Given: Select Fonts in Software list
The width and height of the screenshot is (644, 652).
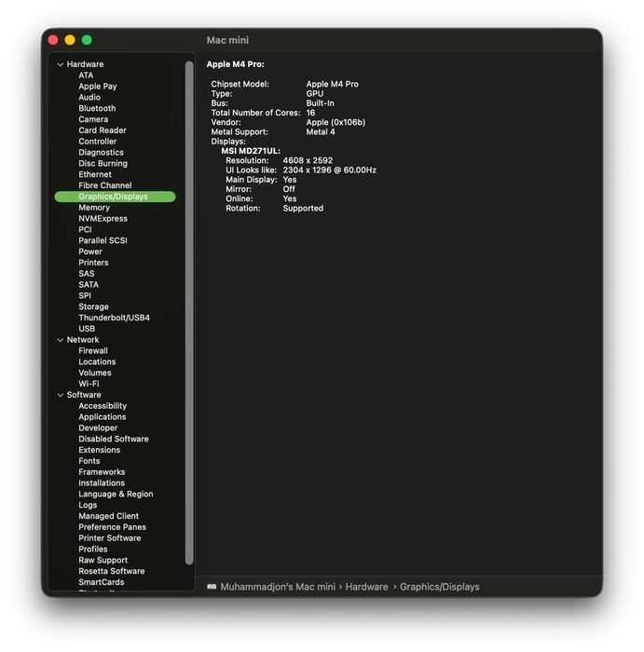Looking at the screenshot, I should (89, 461).
